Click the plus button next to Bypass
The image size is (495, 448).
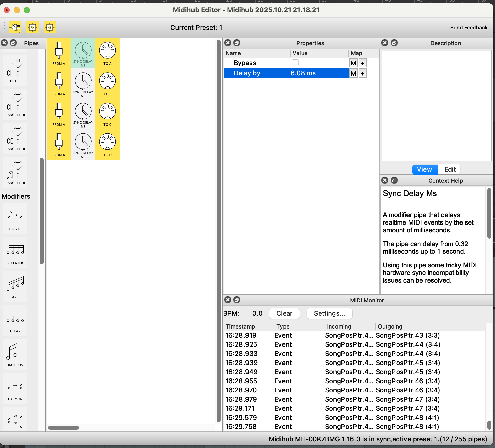[363, 63]
